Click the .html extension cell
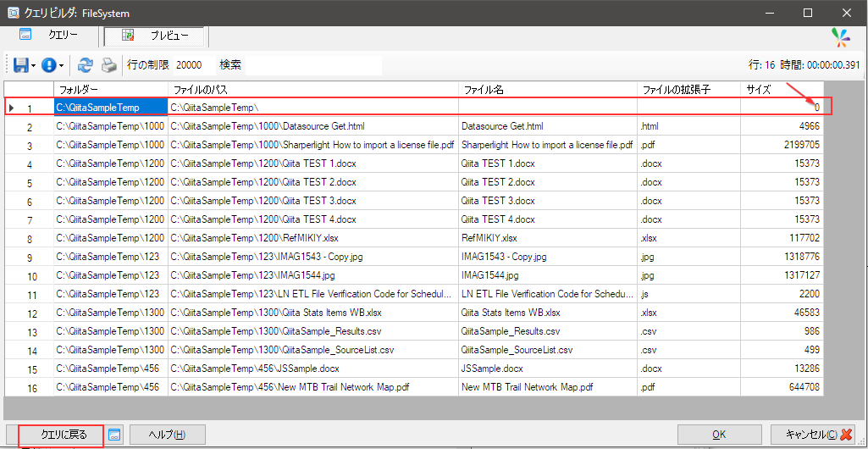This screenshot has width=868, height=449. coord(689,126)
